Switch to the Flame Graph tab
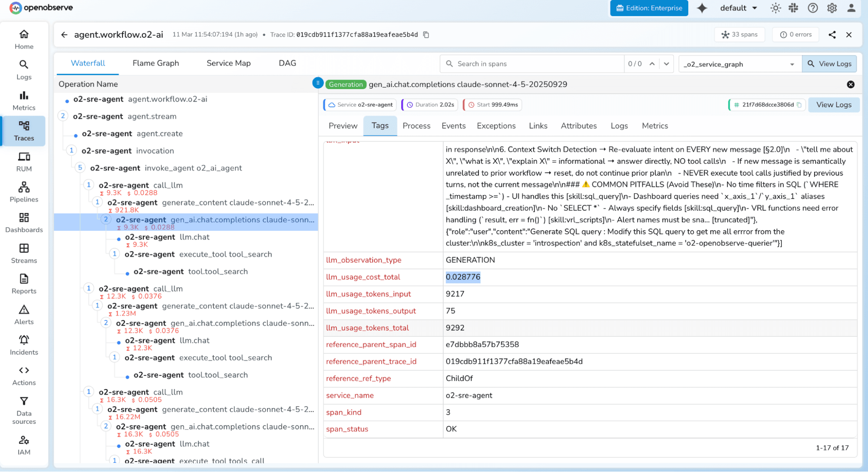Image resolution: width=868 pixels, height=472 pixels. click(x=155, y=63)
